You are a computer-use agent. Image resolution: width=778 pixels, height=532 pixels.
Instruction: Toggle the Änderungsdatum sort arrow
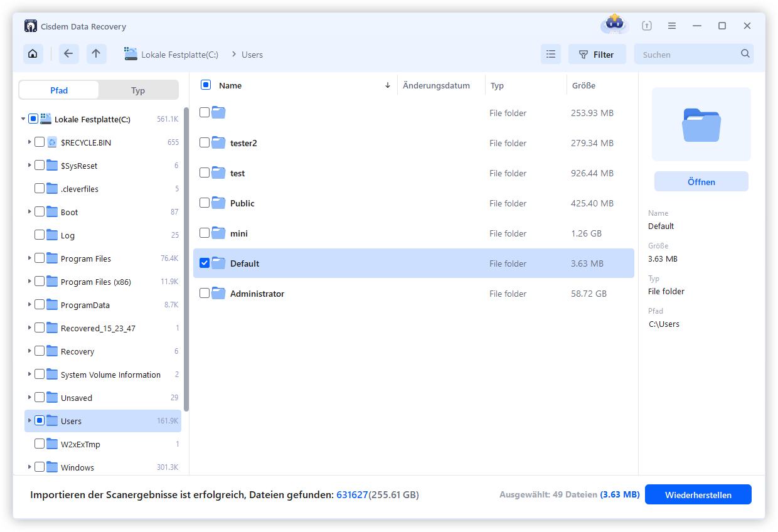pos(387,85)
